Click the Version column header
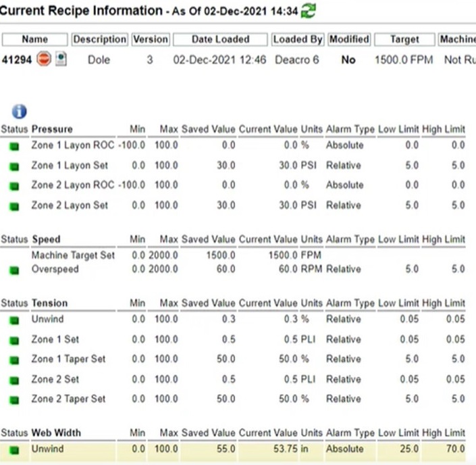The height and width of the screenshot is (465, 476). point(151,39)
